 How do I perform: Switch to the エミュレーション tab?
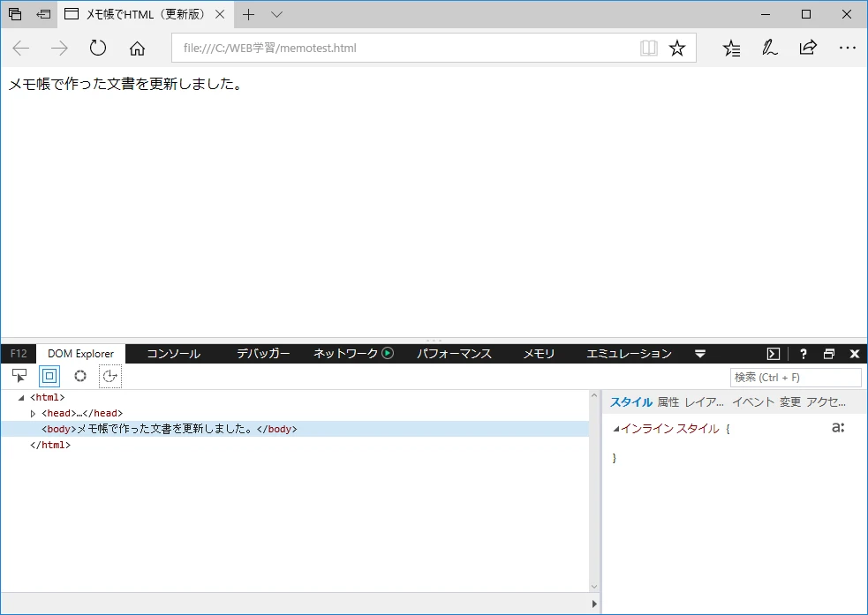click(629, 354)
